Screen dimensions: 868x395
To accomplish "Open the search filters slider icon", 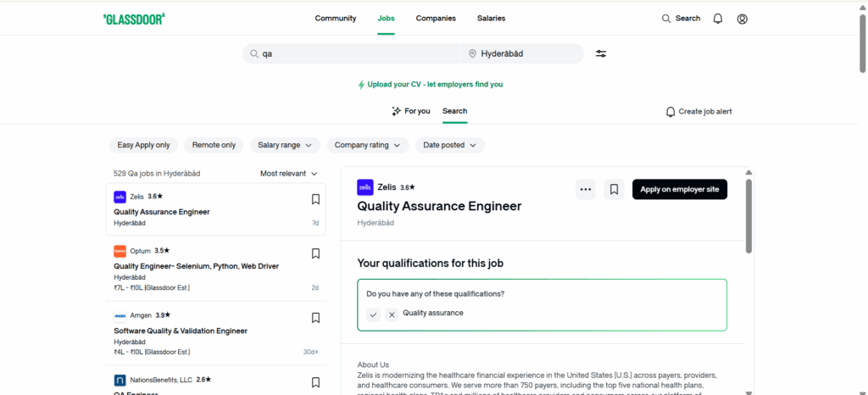I will click(601, 54).
